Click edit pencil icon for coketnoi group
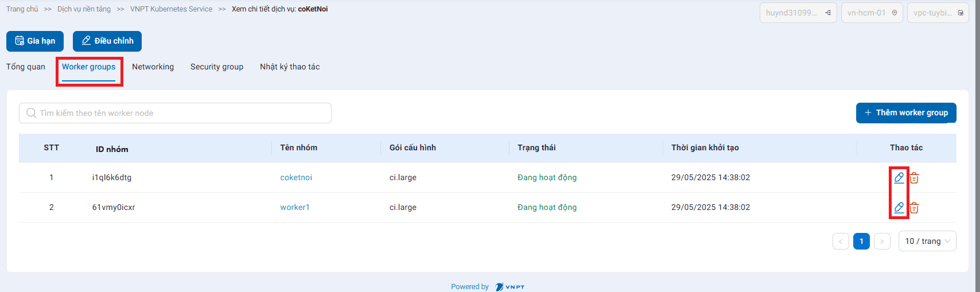Viewport: 980px width, 292px height. (899, 178)
